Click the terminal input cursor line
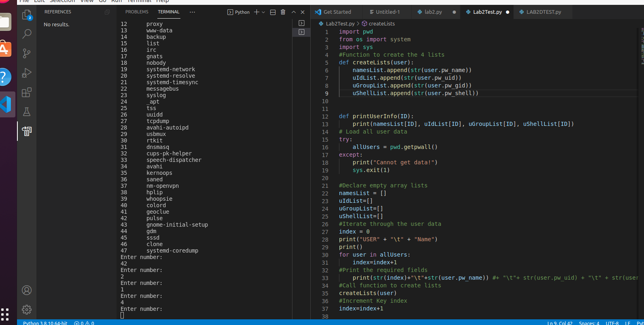 click(122, 315)
